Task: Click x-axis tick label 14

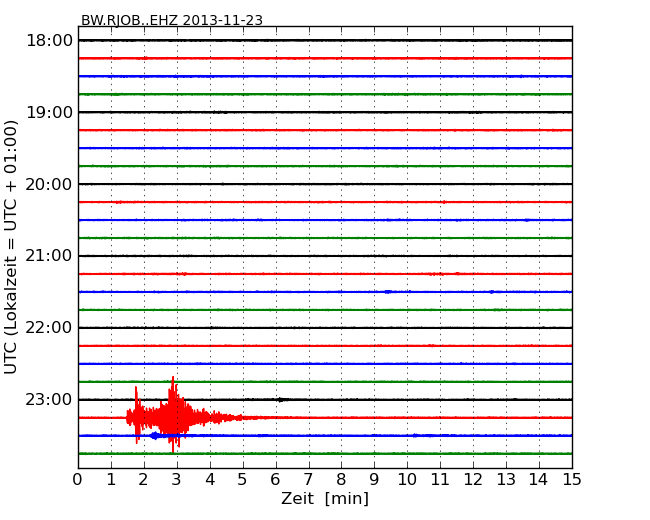Action: 539,480
